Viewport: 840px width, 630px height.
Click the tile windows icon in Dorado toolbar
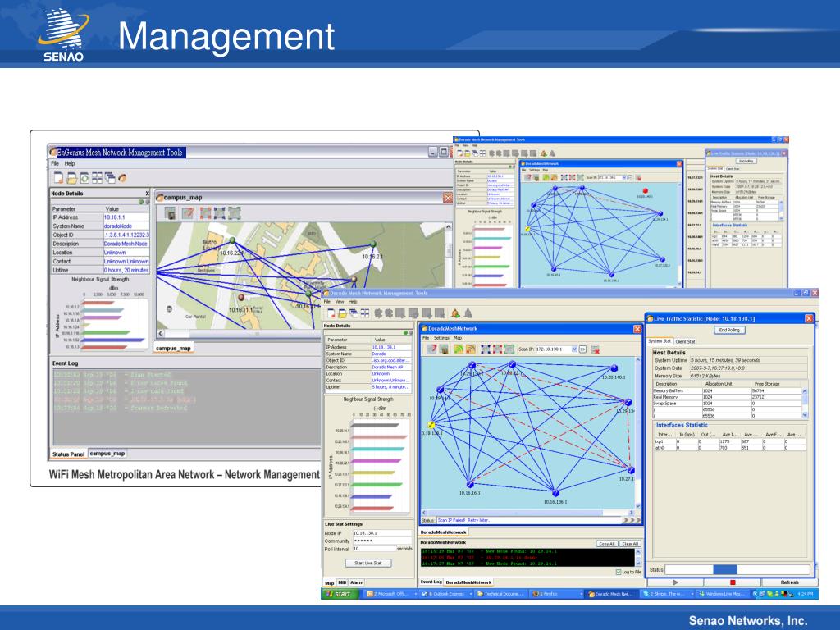(x=365, y=313)
